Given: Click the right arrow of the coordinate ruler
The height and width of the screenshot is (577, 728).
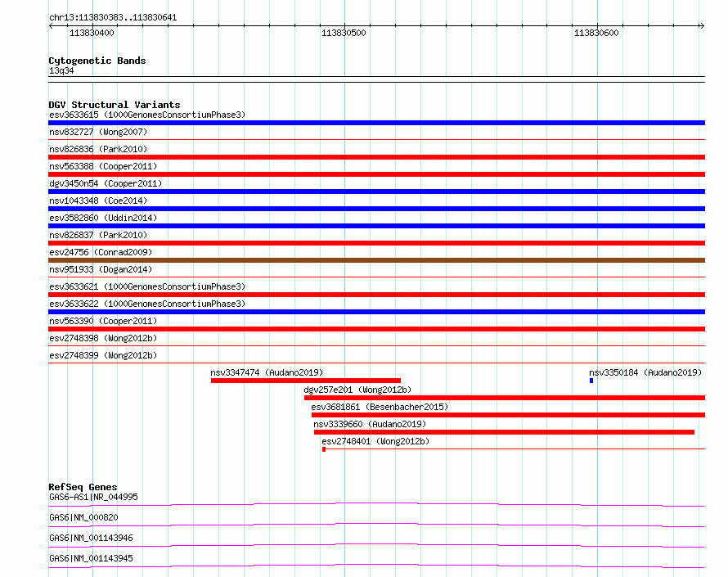Looking at the screenshot, I should [702, 26].
